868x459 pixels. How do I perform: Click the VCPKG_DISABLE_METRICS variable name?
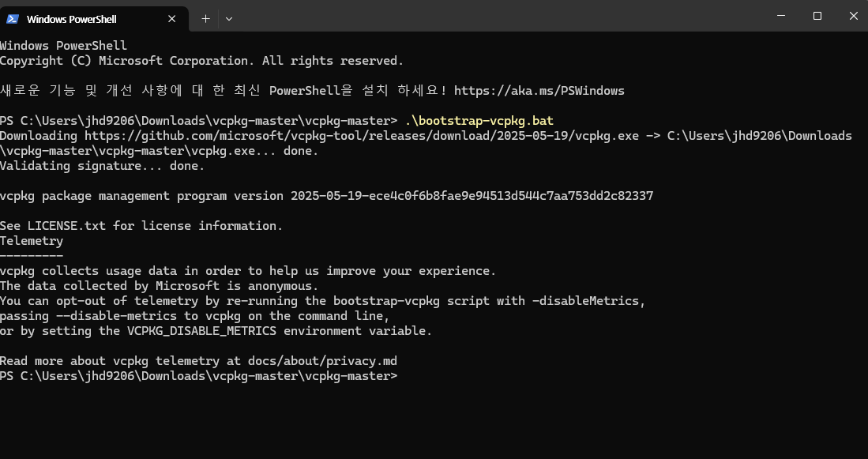pos(201,331)
